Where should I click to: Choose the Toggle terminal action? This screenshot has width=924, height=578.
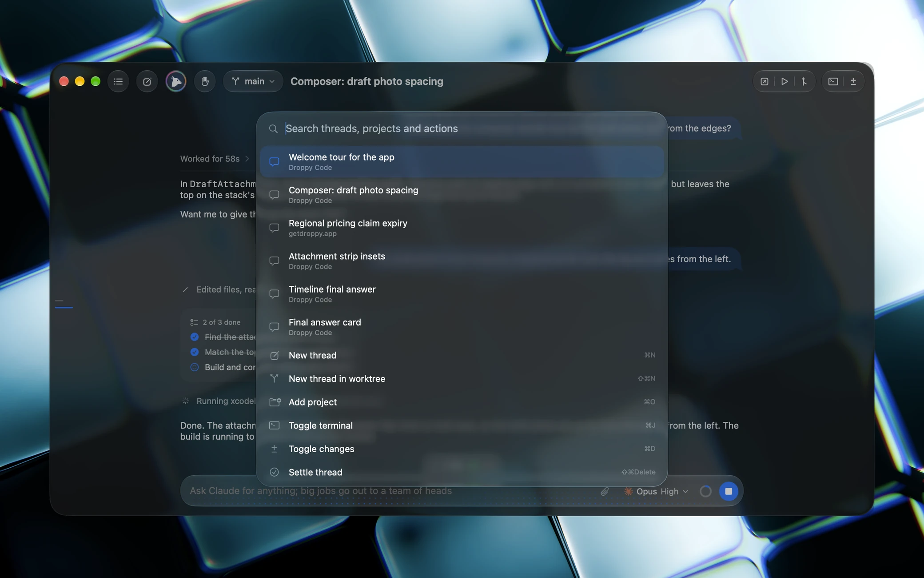pyautogui.click(x=462, y=425)
